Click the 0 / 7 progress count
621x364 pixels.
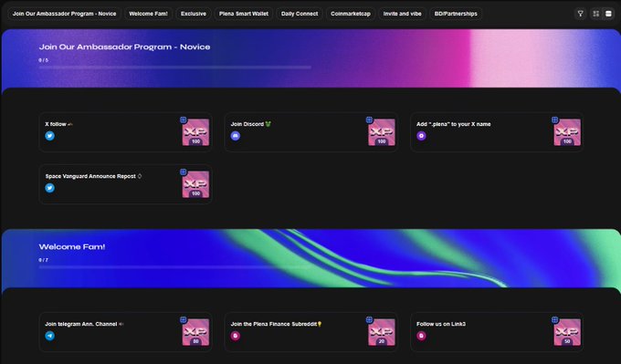coord(43,260)
